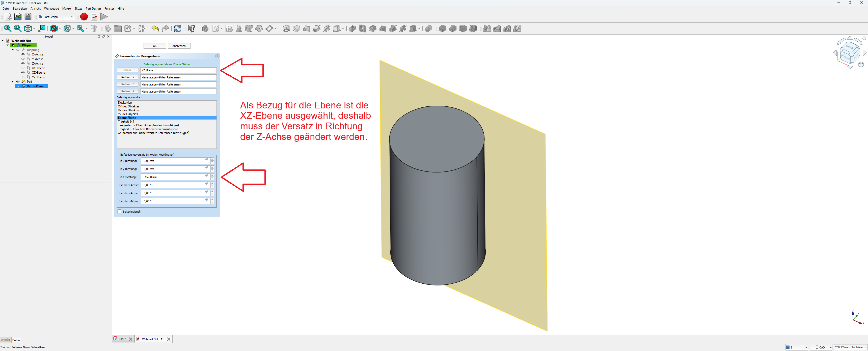Click the Fit All zoom icon
868x351 pixels.
pyautogui.click(x=7, y=29)
